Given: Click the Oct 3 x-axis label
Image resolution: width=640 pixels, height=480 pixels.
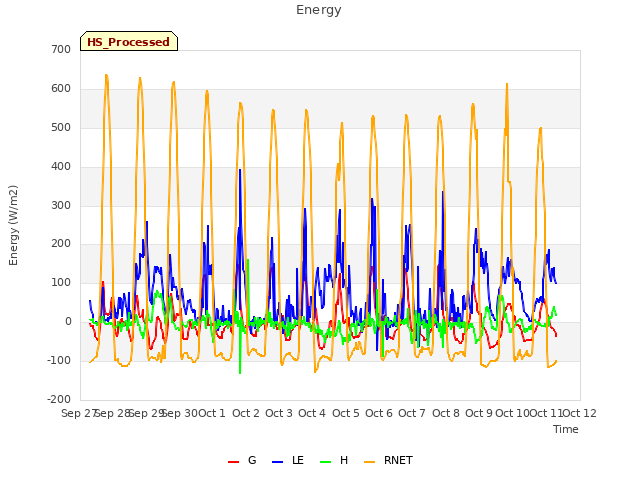Looking at the screenshot, I should tap(279, 413).
